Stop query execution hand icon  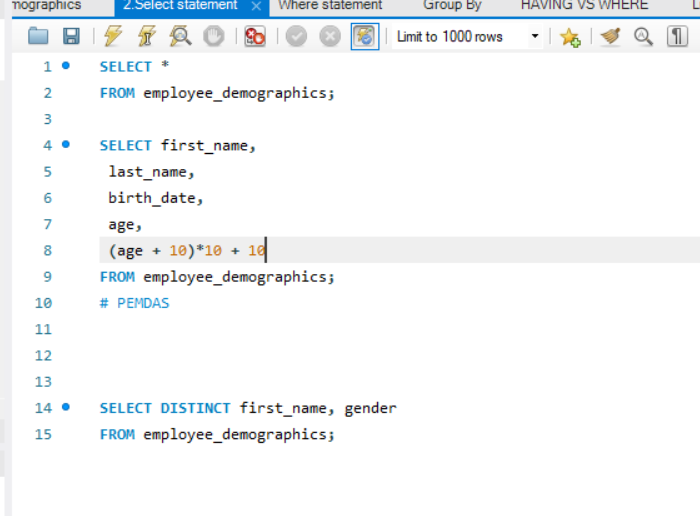point(214,36)
